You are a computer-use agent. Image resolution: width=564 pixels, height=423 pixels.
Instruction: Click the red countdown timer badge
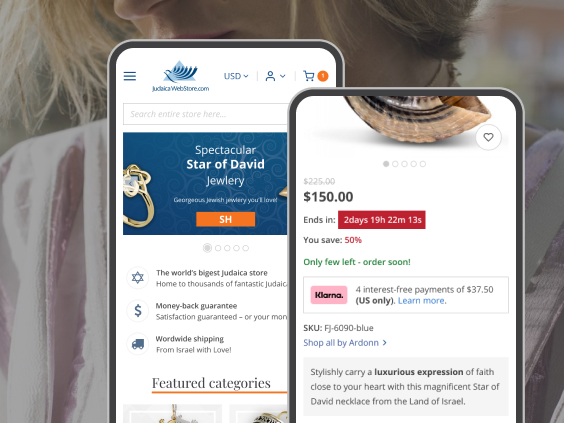382,220
